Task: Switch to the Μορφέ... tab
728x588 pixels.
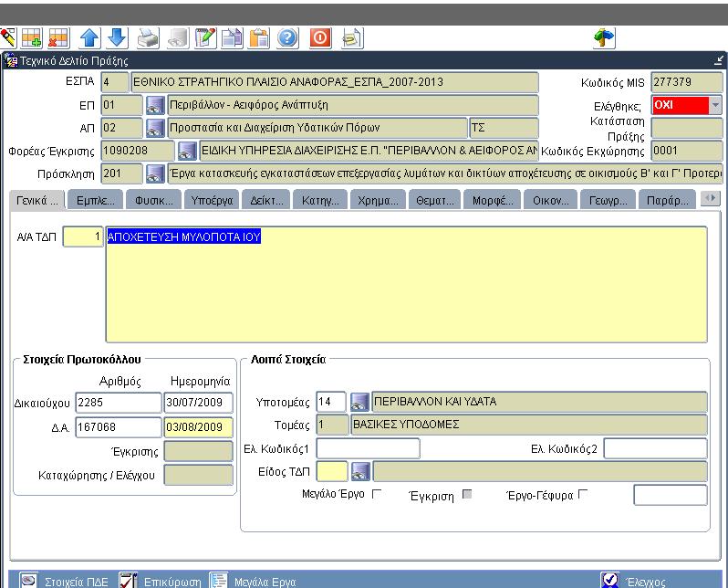Action: [493, 200]
